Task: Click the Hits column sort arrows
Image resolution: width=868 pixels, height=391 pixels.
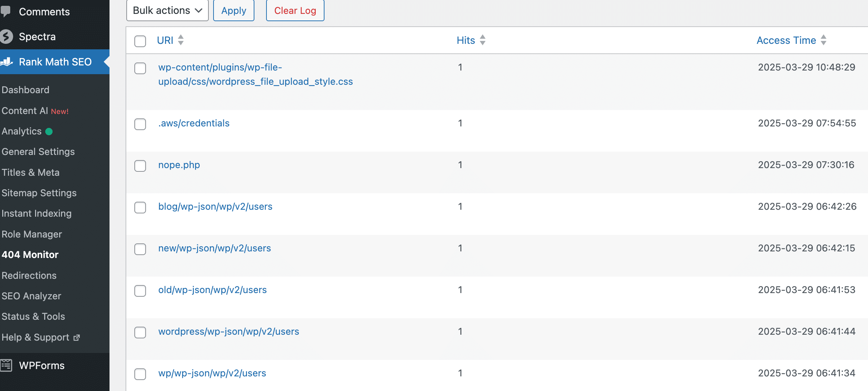Action: tap(483, 40)
